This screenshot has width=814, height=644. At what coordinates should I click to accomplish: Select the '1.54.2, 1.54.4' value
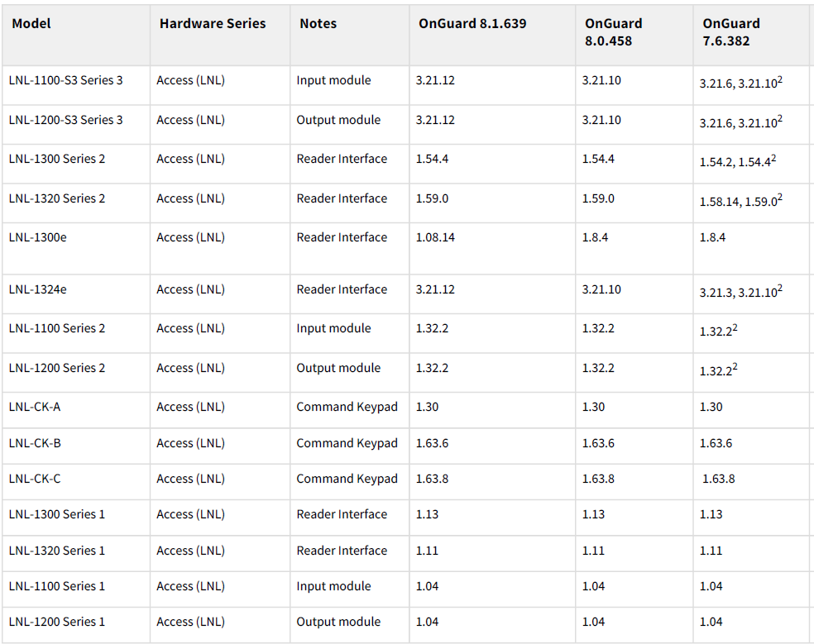738,161
